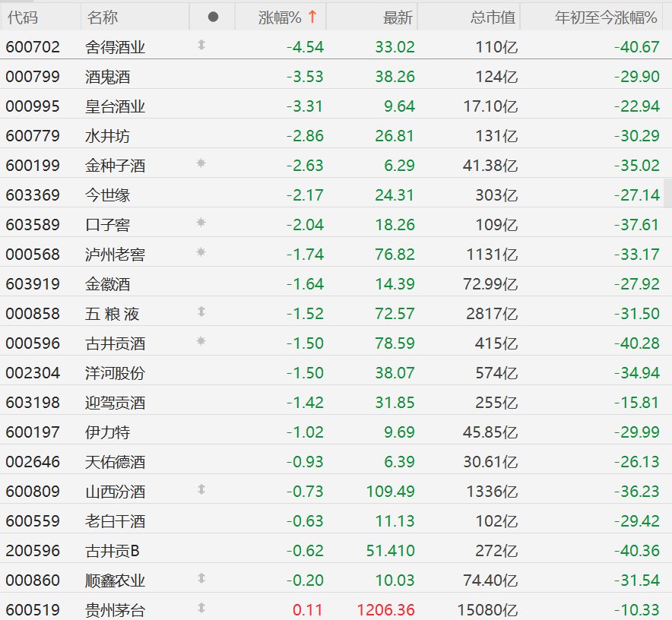Screen dimensions: 672x620
Task: Click -1.50 in the 洋河股份 row
Action: click(305, 373)
